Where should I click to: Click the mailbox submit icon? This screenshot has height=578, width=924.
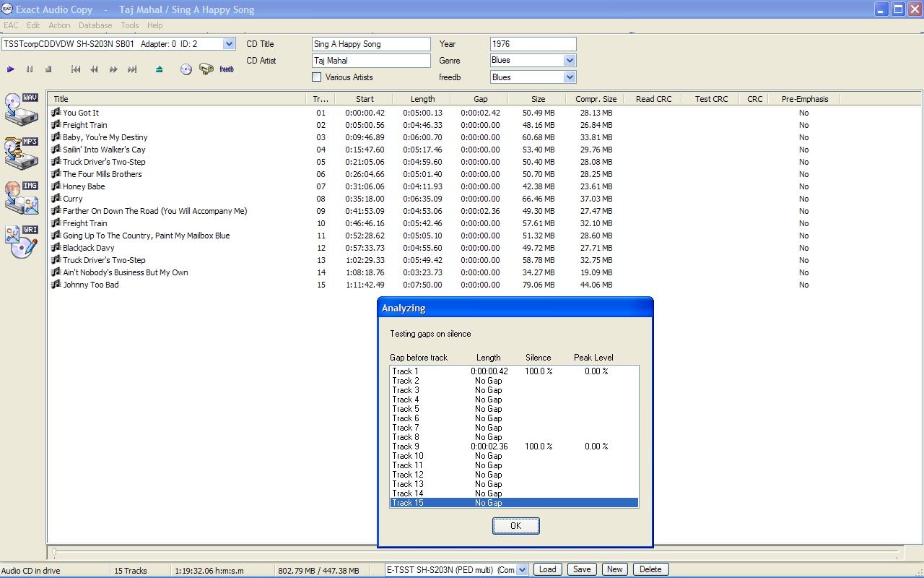tap(206, 69)
